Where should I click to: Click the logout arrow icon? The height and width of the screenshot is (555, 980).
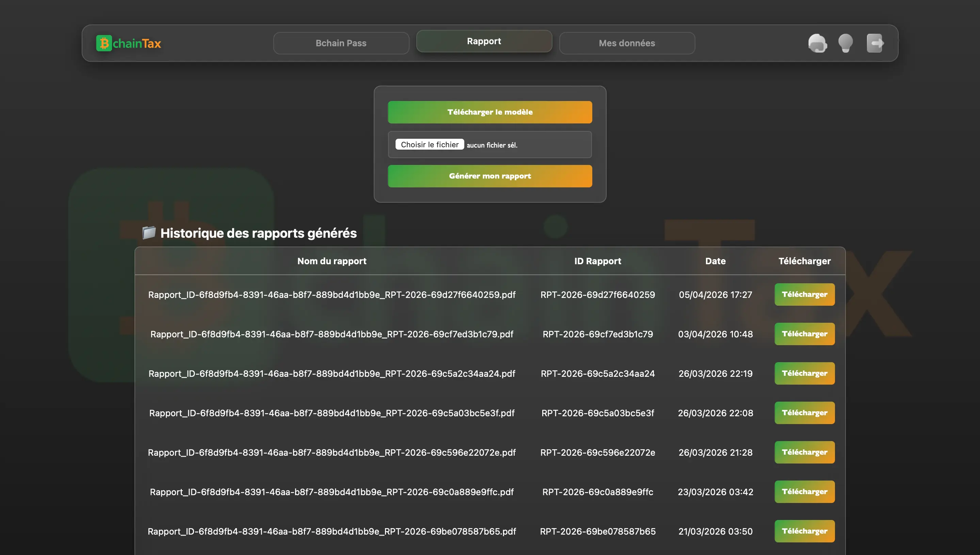(875, 43)
